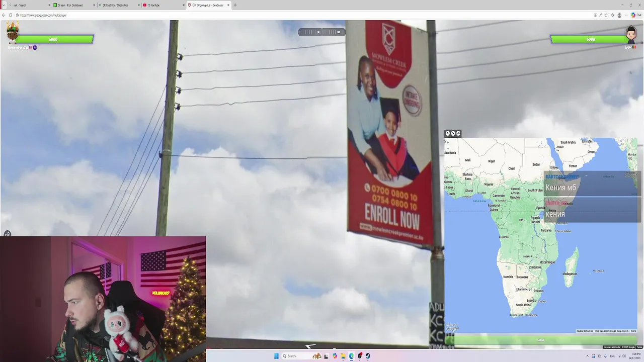644x362 pixels.
Task: Open the tab actions dropdown menu
Action: pos(3,5)
